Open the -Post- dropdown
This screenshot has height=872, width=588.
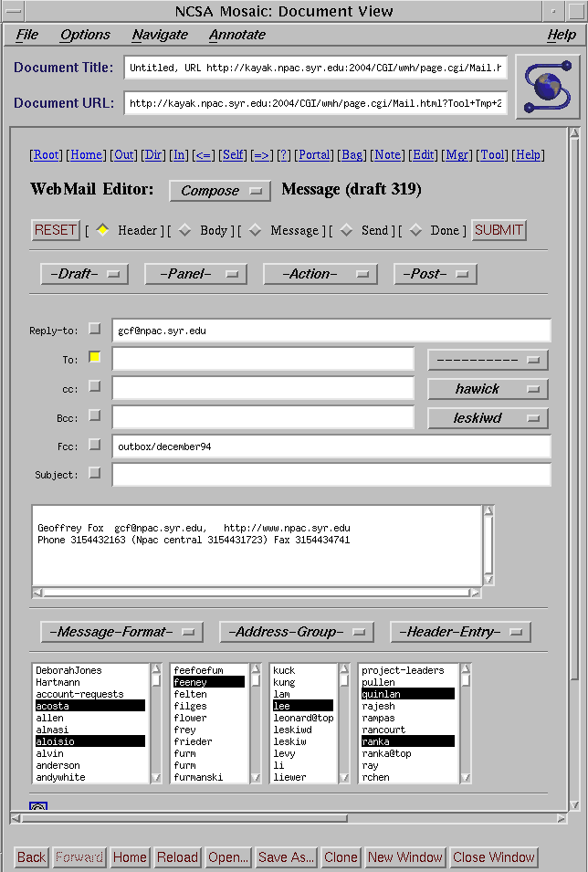tap(436, 274)
